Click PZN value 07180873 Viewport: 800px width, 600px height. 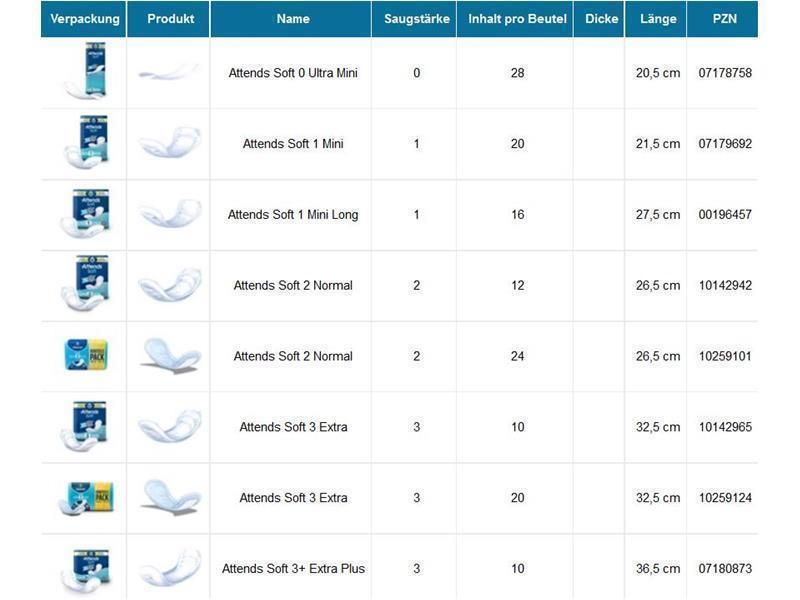pyautogui.click(x=725, y=569)
